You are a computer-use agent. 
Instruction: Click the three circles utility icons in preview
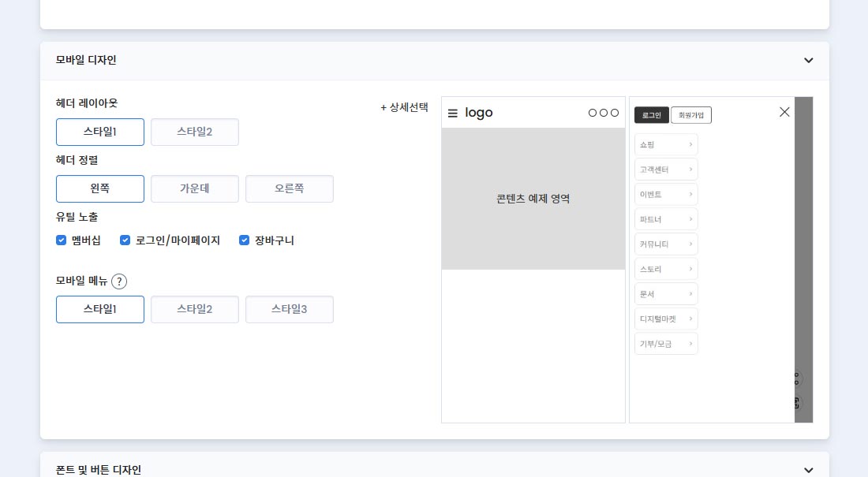coord(604,113)
